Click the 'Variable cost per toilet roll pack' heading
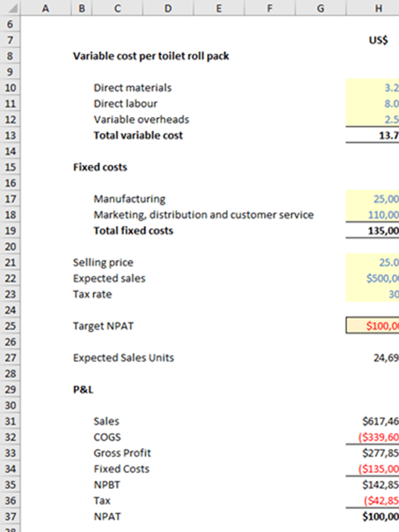399x532 pixels. pos(151,56)
